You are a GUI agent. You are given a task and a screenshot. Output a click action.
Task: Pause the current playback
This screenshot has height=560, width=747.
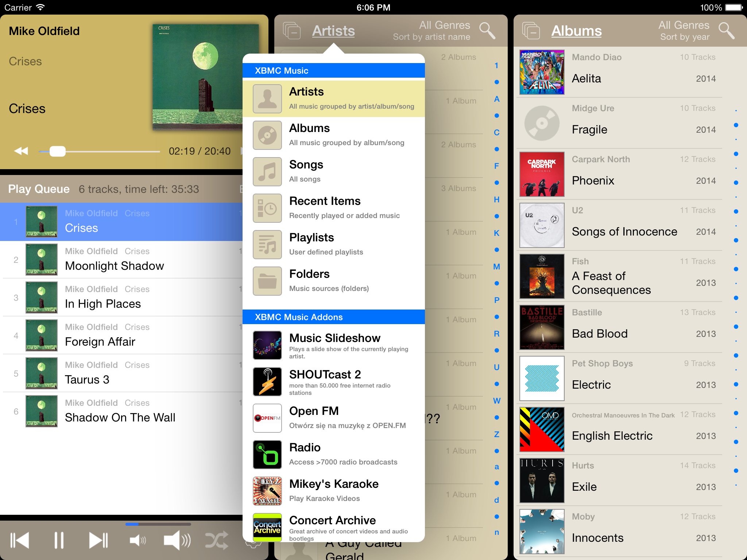pos(59,540)
